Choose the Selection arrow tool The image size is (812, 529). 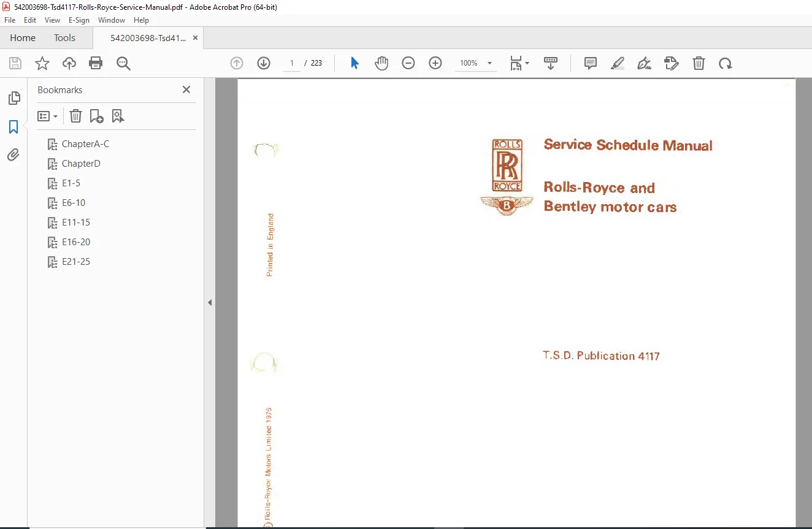(x=354, y=63)
